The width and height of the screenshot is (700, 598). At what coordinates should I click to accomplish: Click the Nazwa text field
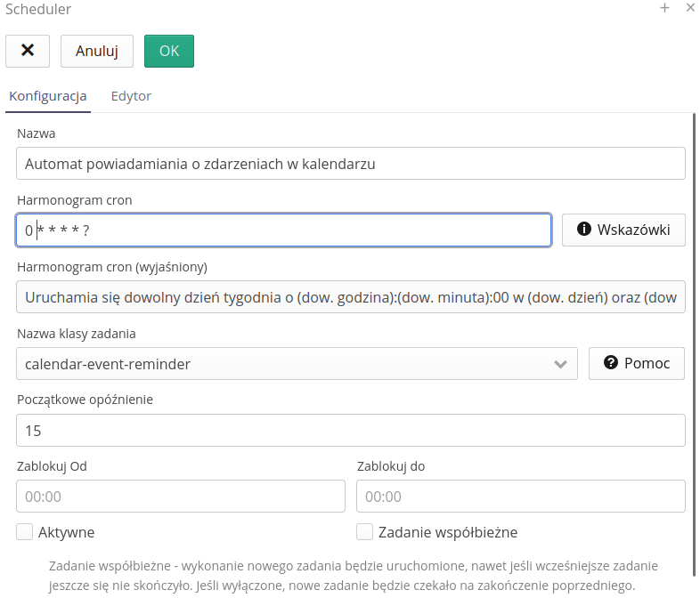tap(351, 164)
